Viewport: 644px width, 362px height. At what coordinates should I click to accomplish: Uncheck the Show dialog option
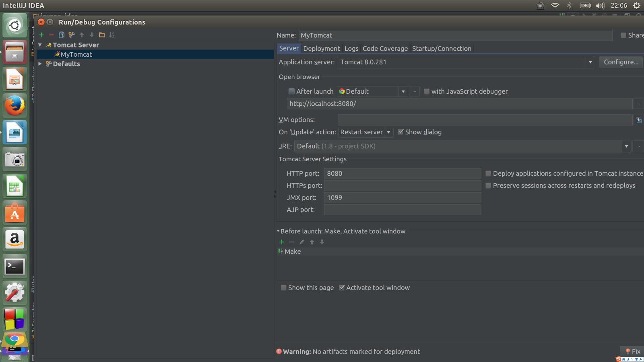tap(400, 132)
